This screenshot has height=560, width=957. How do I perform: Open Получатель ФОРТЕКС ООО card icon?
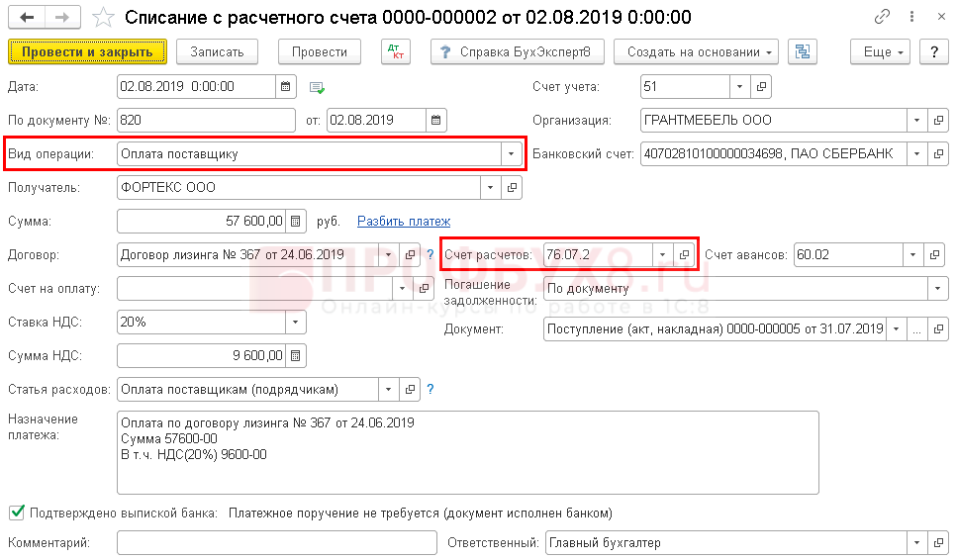[512, 187]
